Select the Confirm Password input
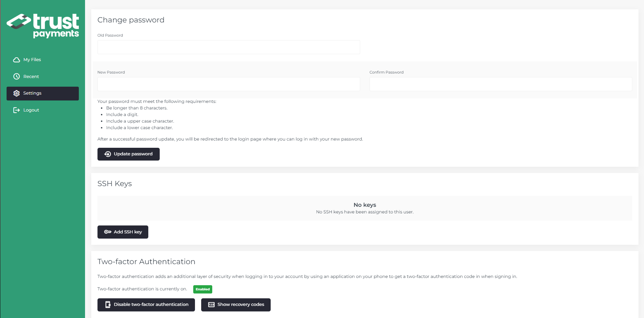 [x=501, y=84]
